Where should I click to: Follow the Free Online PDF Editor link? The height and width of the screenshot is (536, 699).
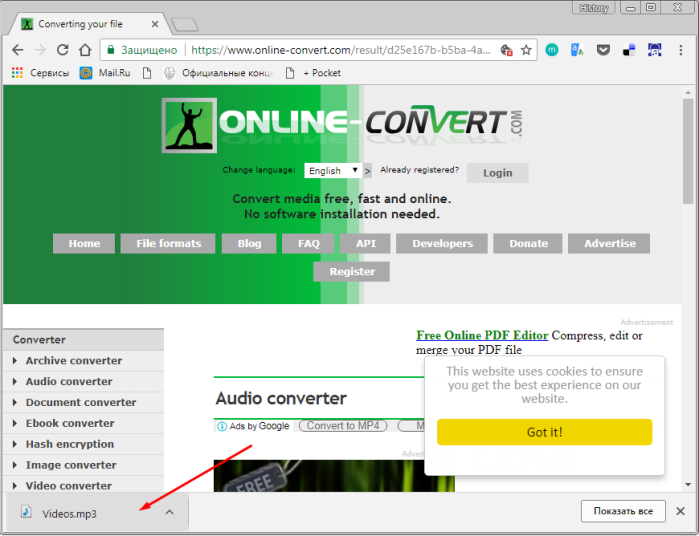pyautogui.click(x=482, y=335)
